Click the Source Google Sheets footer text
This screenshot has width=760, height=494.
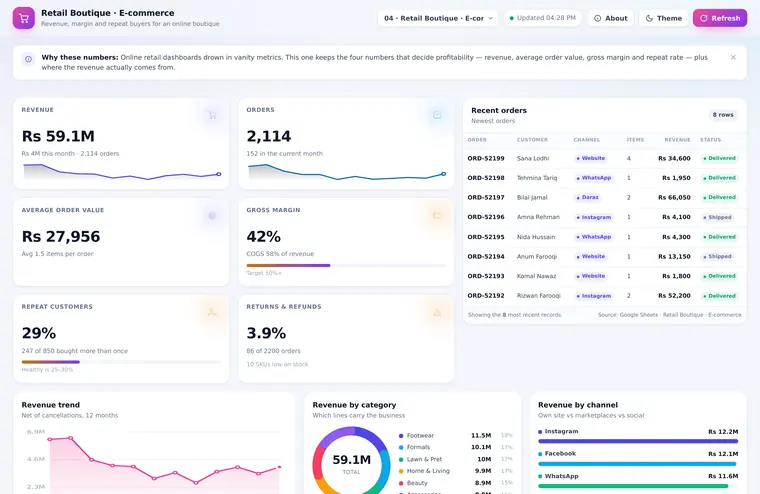click(669, 315)
